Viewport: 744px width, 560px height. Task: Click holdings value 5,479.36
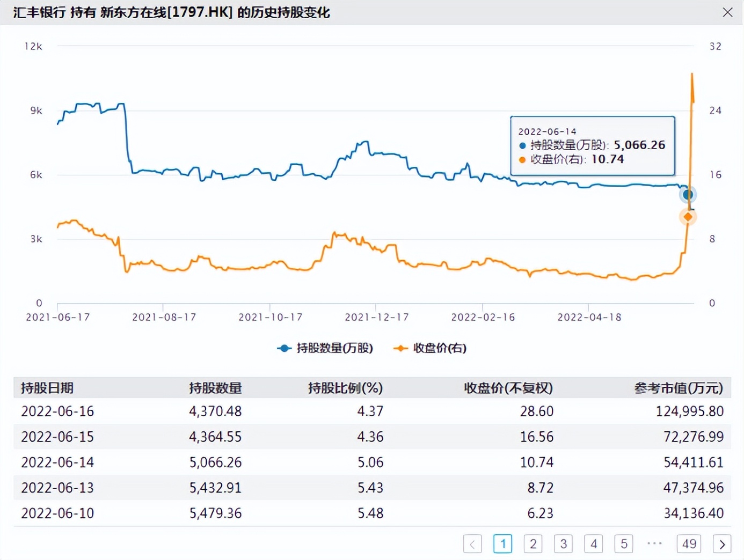[x=215, y=513]
